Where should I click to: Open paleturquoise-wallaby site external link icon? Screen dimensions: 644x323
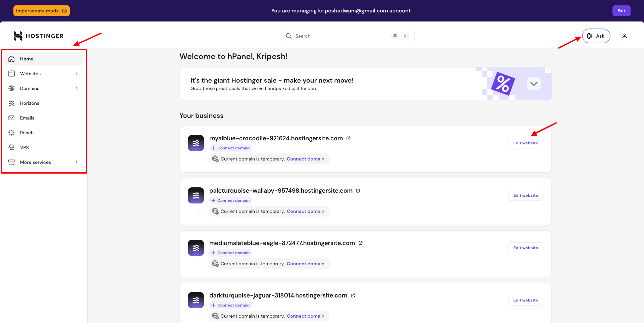pyautogui.click(x=358, y=191)
